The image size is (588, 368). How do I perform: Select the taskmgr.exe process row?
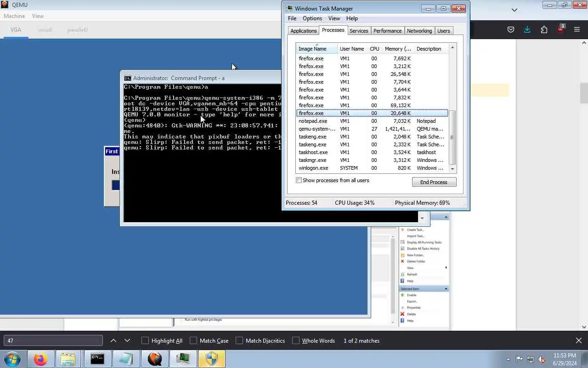372,160
